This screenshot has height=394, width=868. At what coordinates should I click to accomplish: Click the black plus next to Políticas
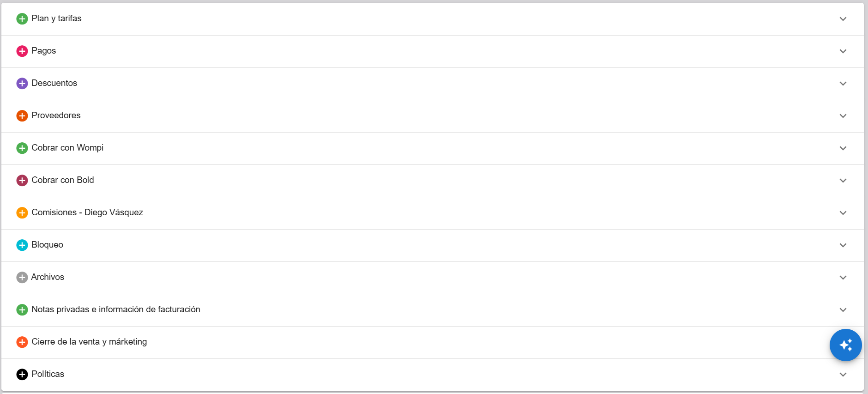click(22, 374)
